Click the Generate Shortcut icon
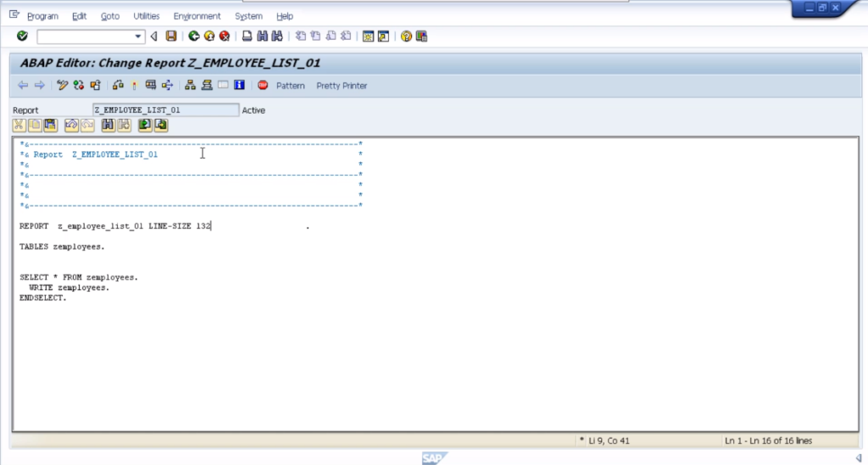 [x=384, y=36]
